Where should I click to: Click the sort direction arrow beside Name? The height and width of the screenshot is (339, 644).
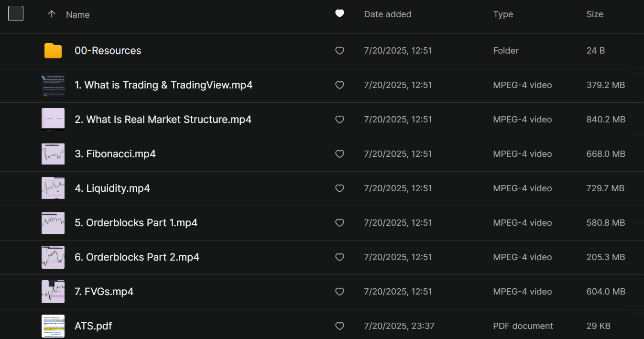tap(52, 14)
